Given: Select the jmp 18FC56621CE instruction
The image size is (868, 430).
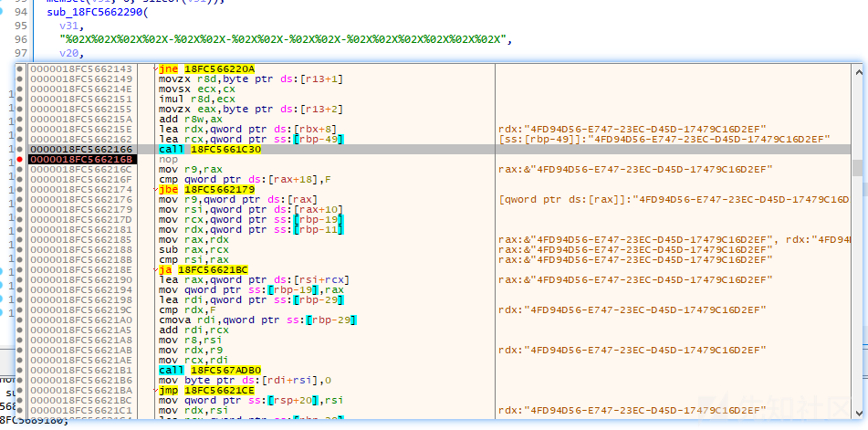Looking at the screenshot, I should click(206, 390).
